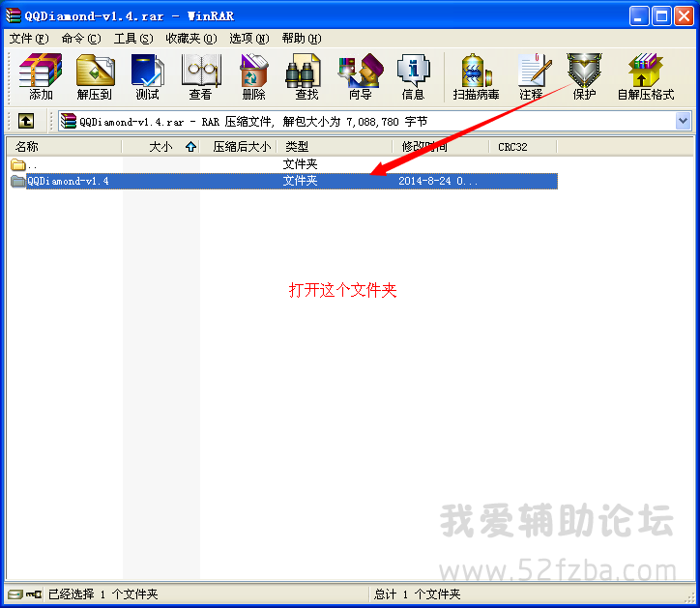Image resolution: width=700 pixels, height=608 pixels.
Task: Sort by the Type (类型) column header
Action: 335,146
